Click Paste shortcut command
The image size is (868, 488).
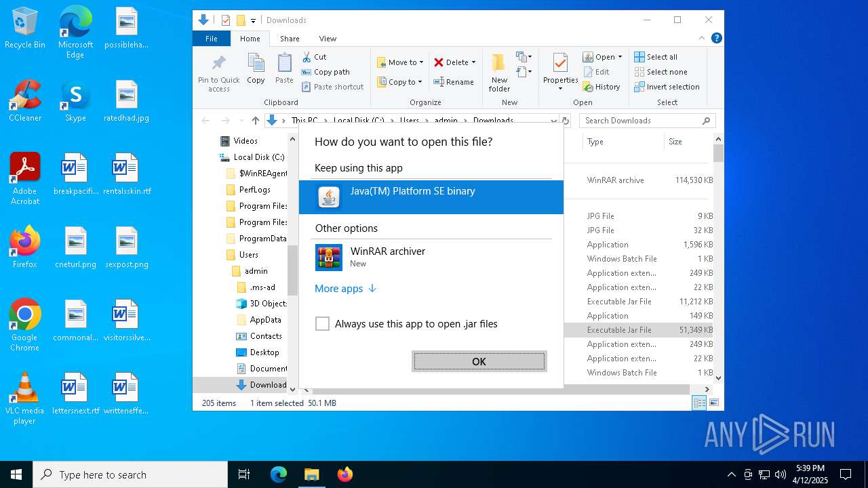click(333, 87)
